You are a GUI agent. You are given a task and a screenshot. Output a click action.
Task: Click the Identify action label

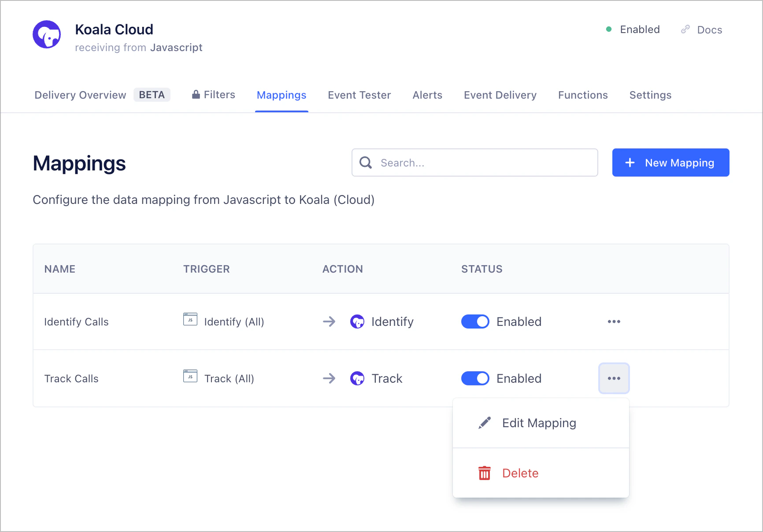point(393,322)
